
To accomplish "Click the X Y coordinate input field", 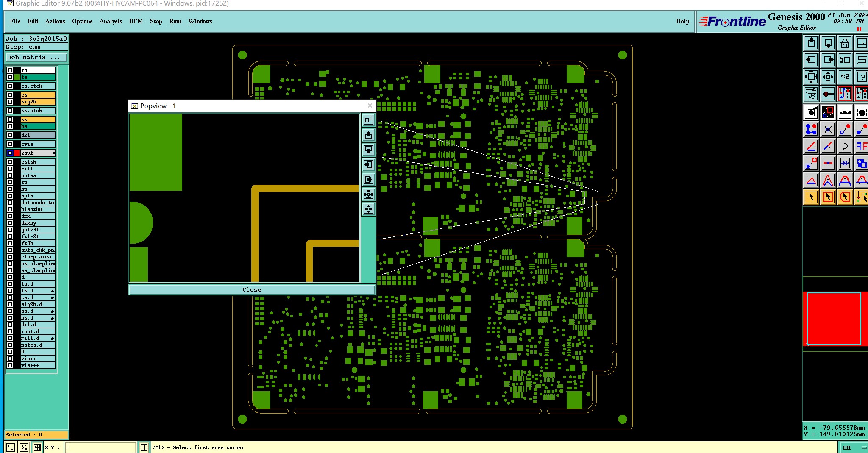I will coord(100,447).
